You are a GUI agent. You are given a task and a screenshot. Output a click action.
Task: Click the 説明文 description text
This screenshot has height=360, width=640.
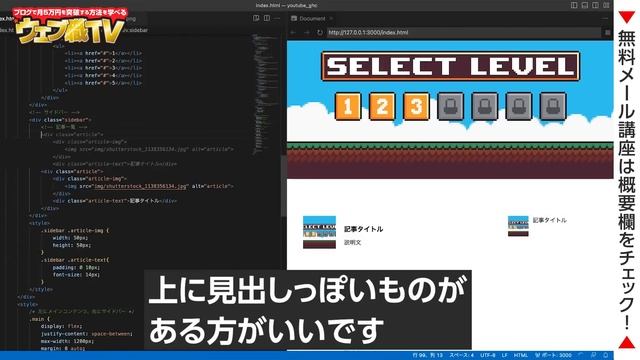352,242
